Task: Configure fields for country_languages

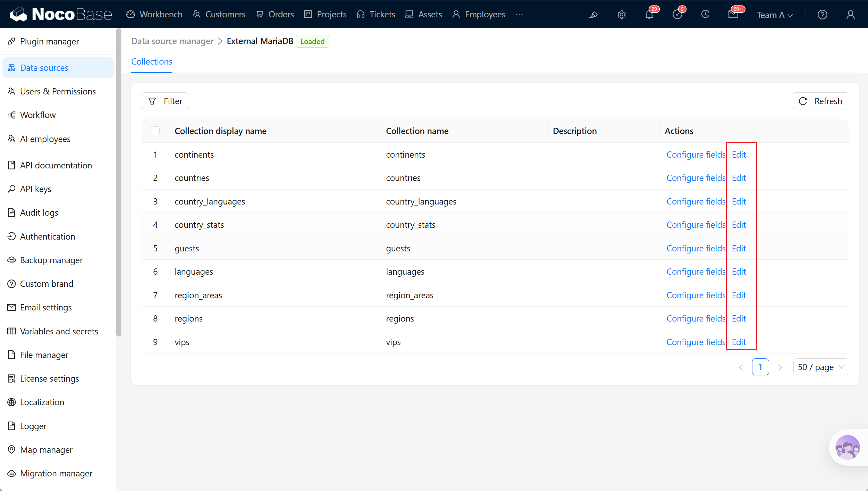Action: click(696, 201)
